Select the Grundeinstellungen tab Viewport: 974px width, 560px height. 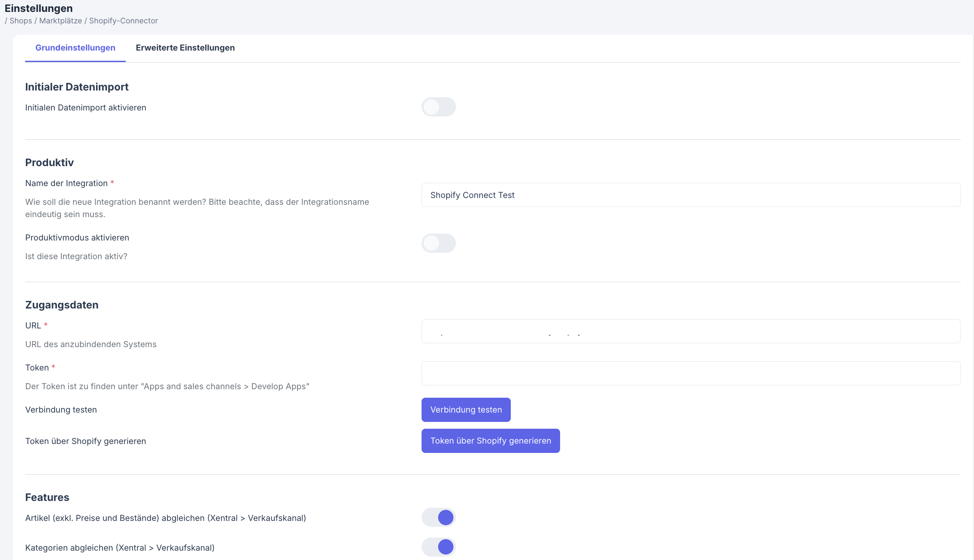(x=75, y=48)
